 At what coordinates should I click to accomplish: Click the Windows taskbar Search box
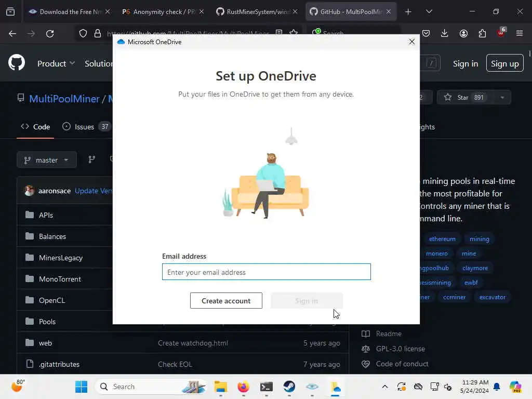pyautogui.click(x=152, y=387)
